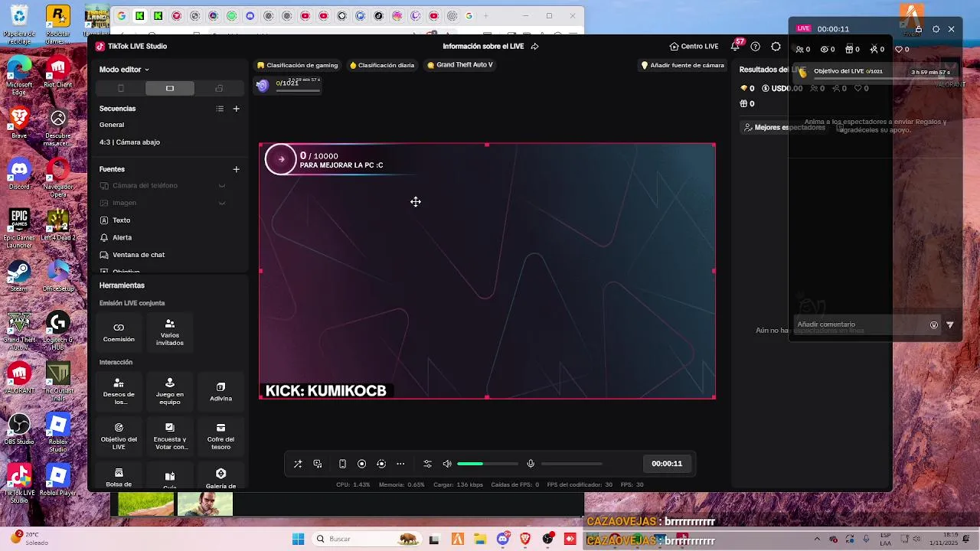
Task: Open the OBS Studio desktop shortcut
Action: (19, 429)
